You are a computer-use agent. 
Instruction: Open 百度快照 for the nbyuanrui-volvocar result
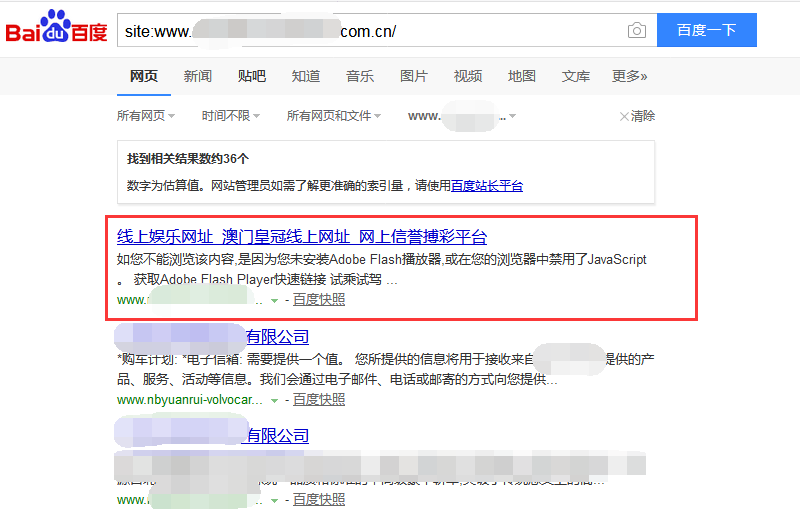click(319, 400)
